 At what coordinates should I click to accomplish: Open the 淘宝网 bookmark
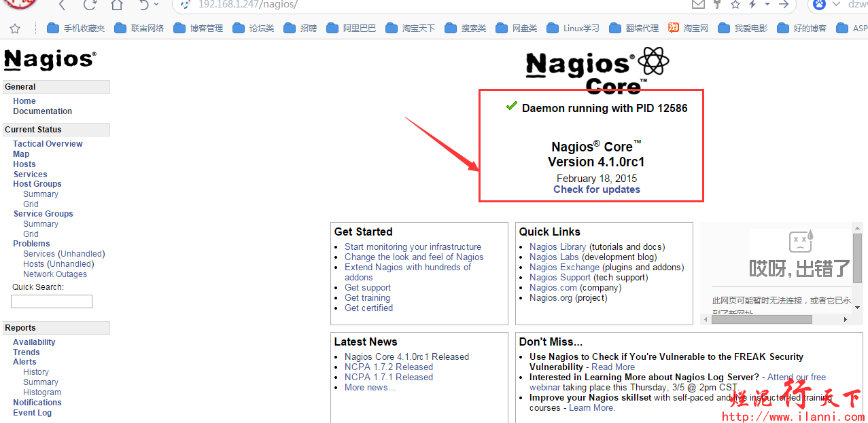tap(688, 29)
